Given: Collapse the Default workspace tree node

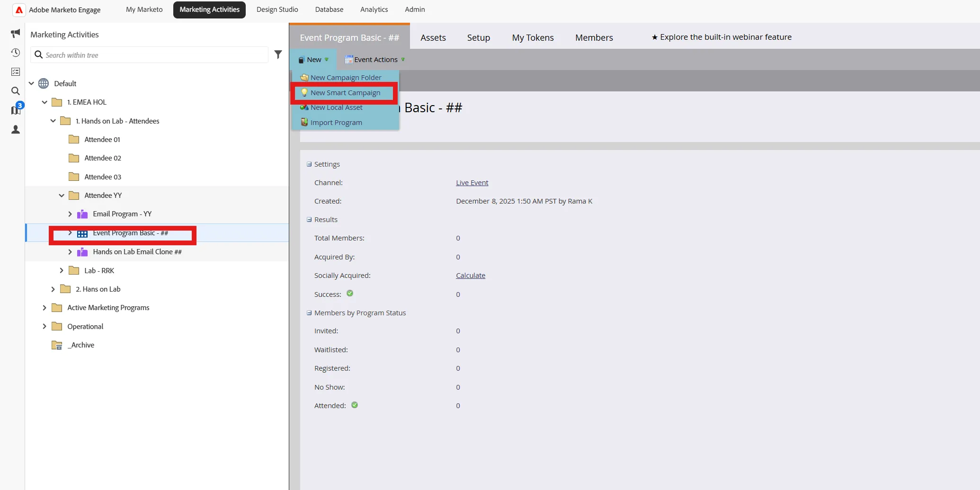Looking at the screenshot, I should [x=31, y=83].
